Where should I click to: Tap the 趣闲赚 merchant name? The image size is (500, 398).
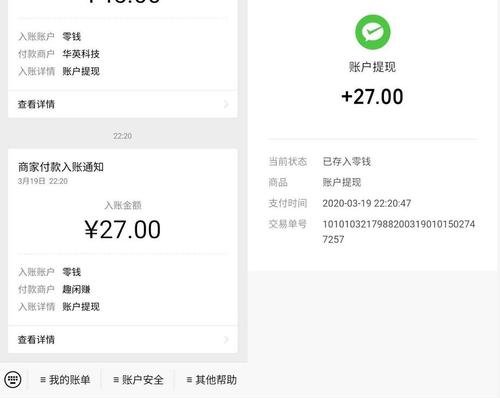pos(76,289)
